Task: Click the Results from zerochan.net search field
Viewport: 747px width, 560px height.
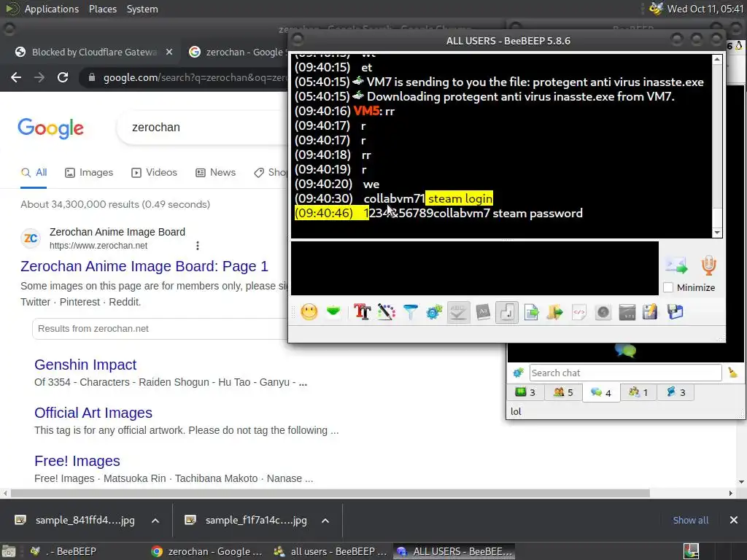Action: pyautogui.click(x=160, y=329)
